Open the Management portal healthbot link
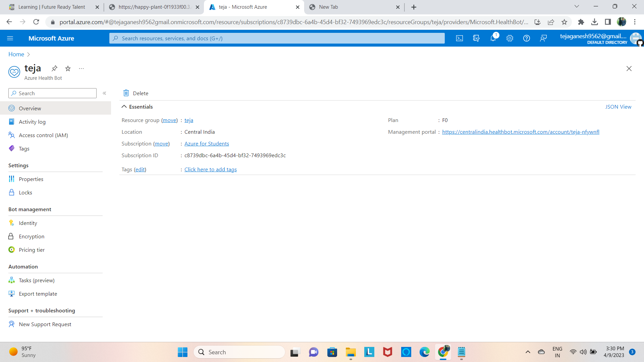Image resolution: width=644 pixels, height=362 pixels. [521, 132]
